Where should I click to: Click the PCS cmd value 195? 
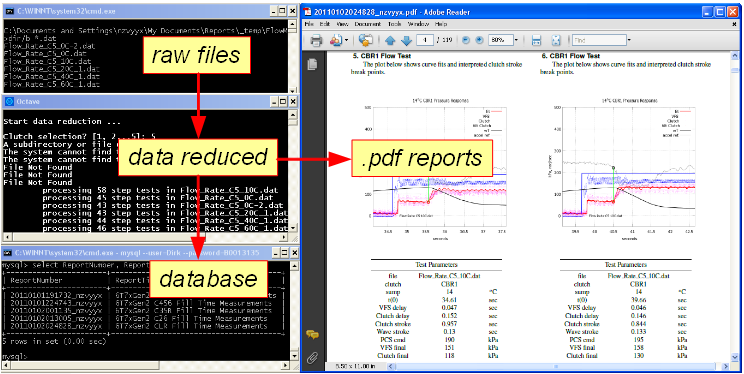point(639,340)
